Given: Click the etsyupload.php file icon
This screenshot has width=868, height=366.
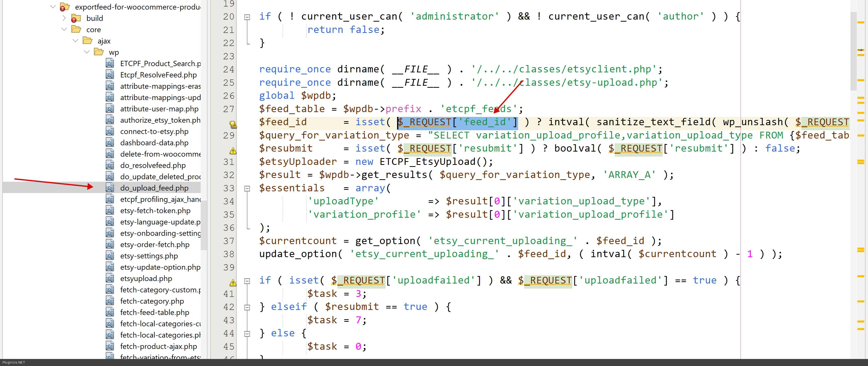Looking at the screenshot, I should 110,278.
